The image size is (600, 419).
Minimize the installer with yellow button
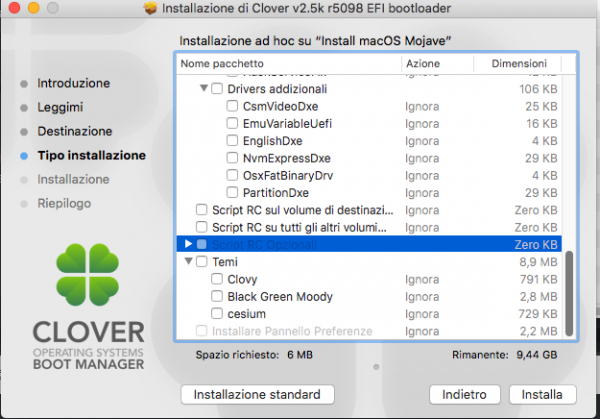34,8
